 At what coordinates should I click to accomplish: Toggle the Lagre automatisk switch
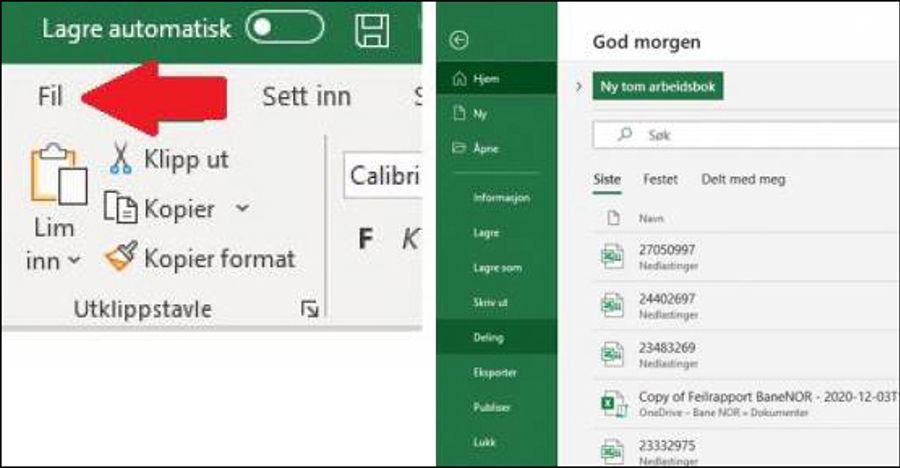[285, 28]
